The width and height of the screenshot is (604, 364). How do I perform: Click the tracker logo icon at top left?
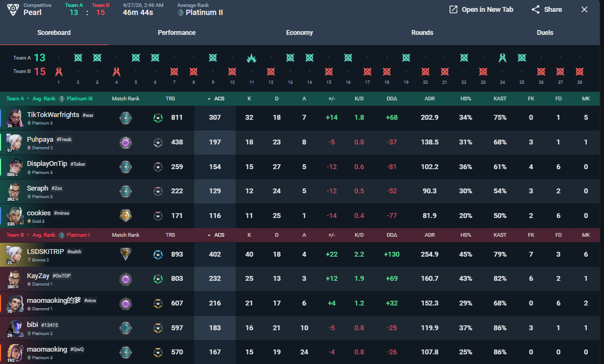[x=12, y=9]
